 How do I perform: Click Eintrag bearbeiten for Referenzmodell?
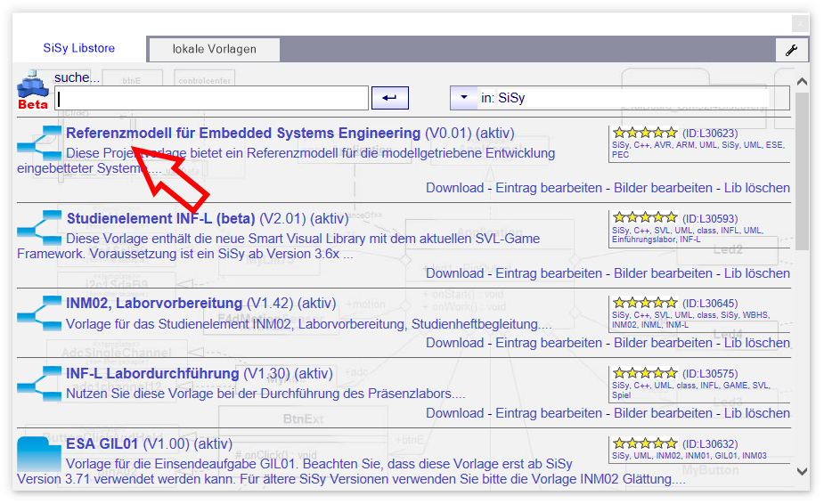click(x=549, y=188)
